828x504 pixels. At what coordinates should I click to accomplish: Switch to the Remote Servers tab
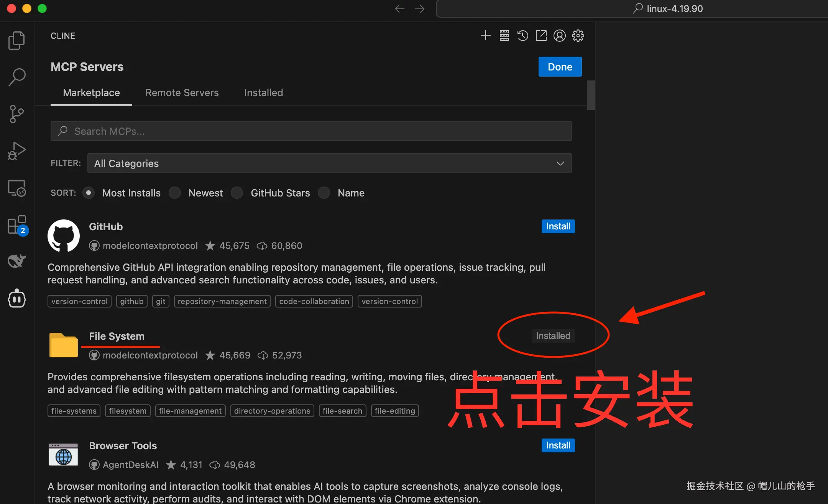coord(182,93)
